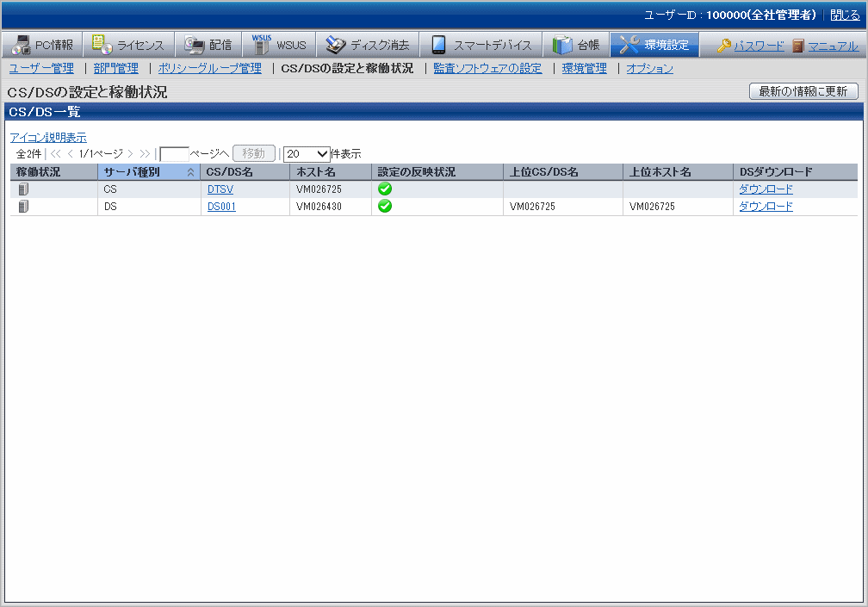
Task: Click ダウンロード link in DTSV row
Action: pos(766,189)
